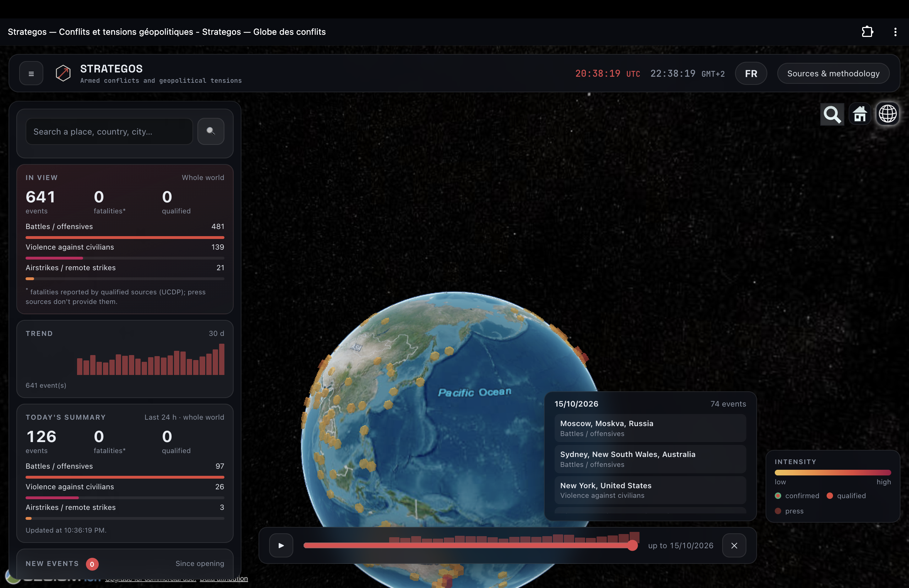The height and width of the screenshot is (588, 909).
Task: Play the timeline animation
Action: (281, 545)
